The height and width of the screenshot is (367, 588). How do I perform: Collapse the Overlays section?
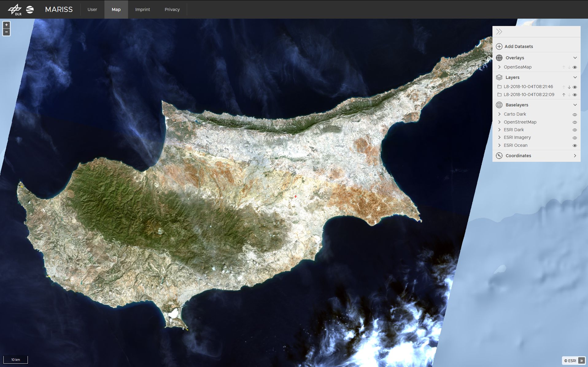575,58
